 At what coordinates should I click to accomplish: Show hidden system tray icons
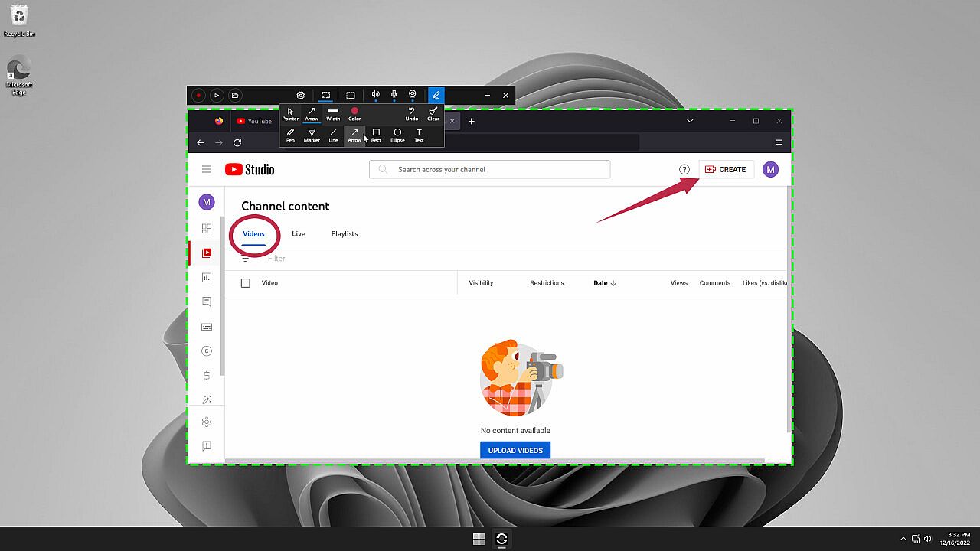tap(903, 539)
